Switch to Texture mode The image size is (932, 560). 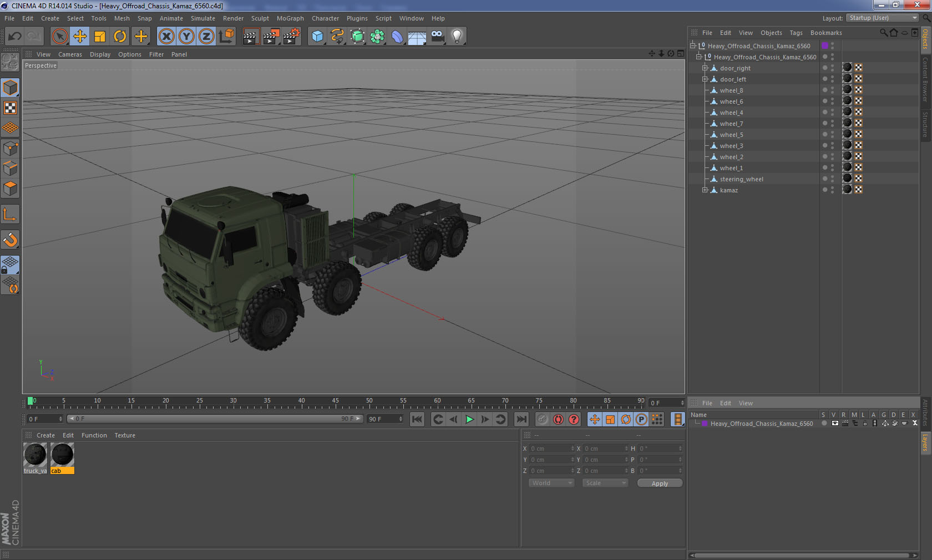click(11, 108)
